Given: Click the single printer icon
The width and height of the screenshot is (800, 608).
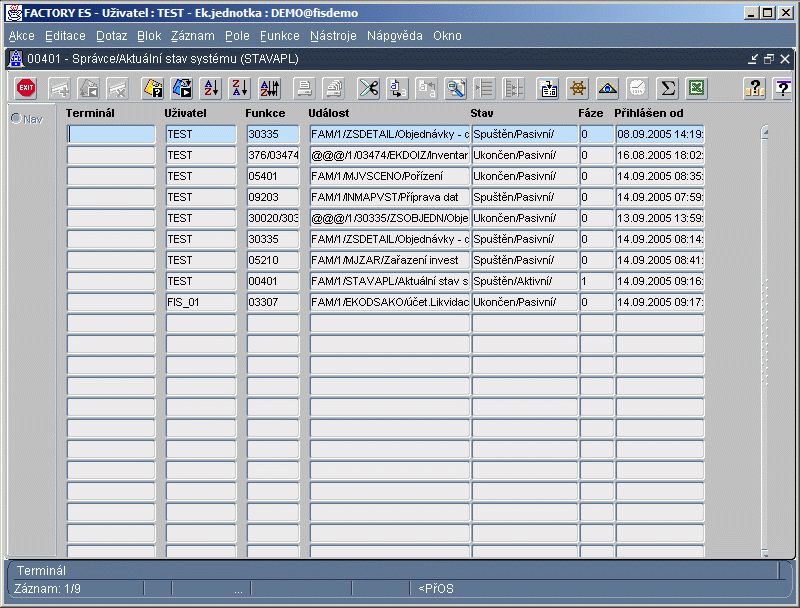Looking at the screenshot, I should [305, 88].
